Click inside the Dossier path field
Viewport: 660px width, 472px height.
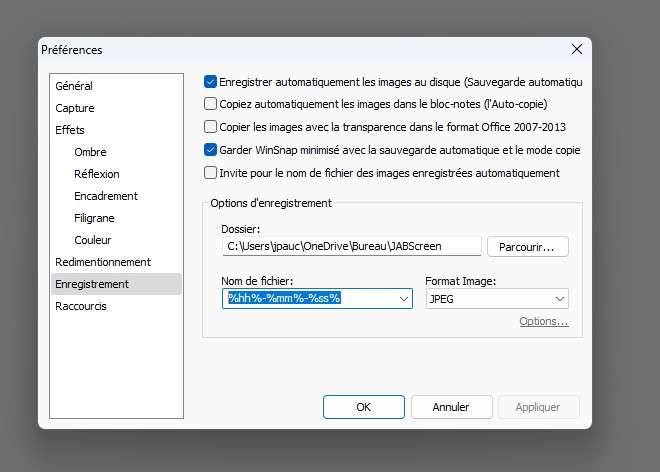(x=350, y=246)
